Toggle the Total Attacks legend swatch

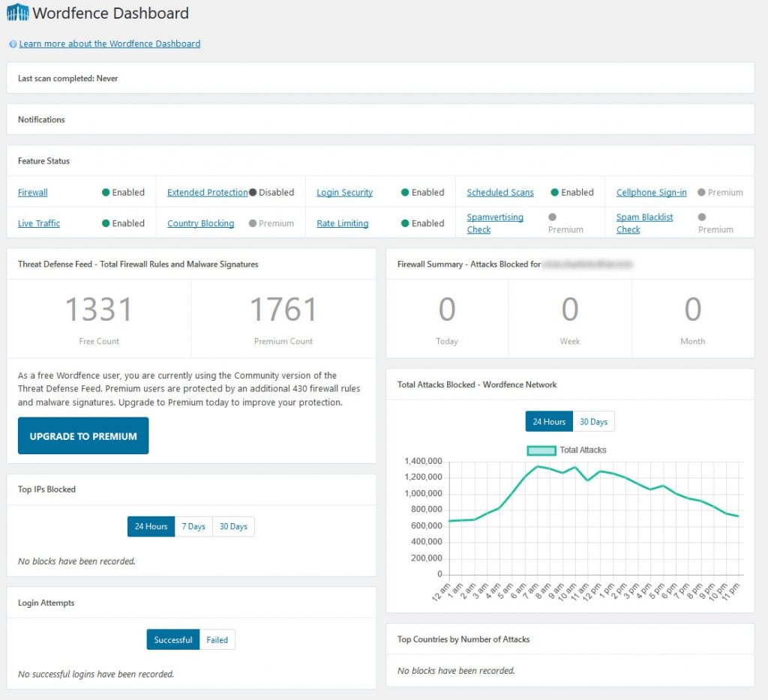541,450
